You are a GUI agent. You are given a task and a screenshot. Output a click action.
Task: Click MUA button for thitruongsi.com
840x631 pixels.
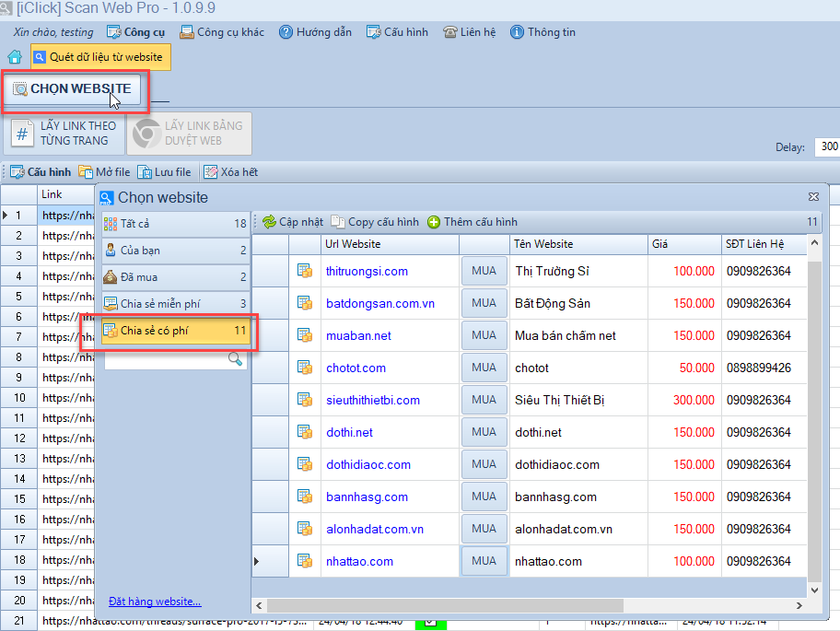[484, 271]
